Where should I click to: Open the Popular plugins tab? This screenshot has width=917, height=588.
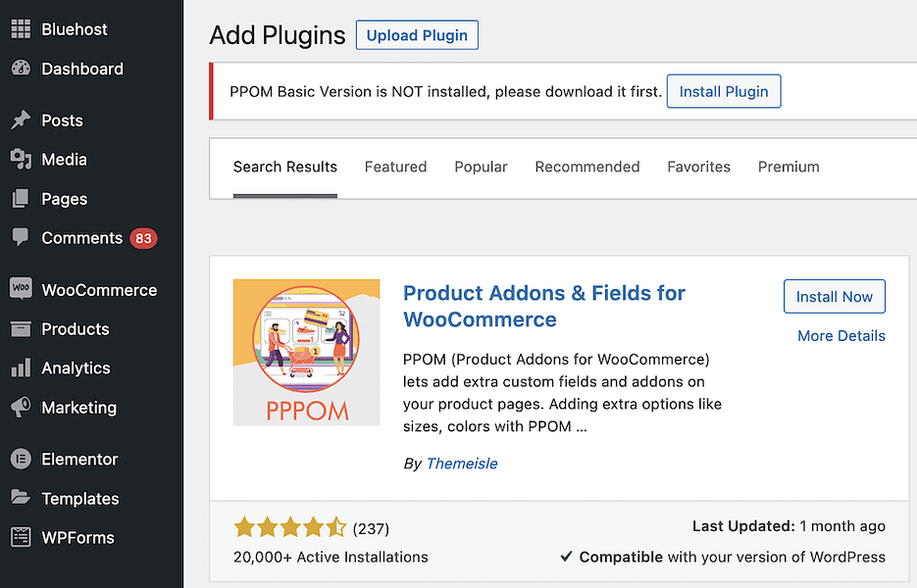pyautogui.click(x=481, y=167)
